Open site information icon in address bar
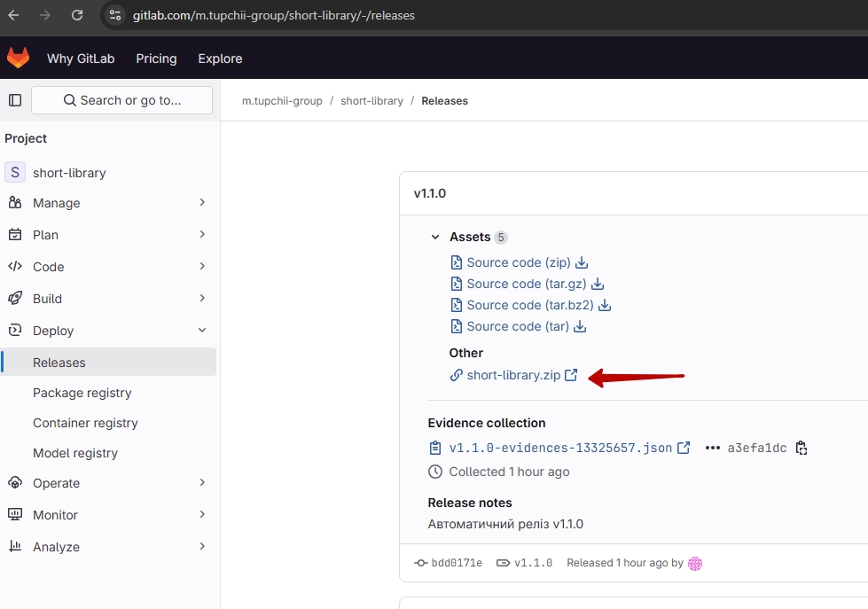The height and width of the screenshot is (609, 868). [115, 15]
